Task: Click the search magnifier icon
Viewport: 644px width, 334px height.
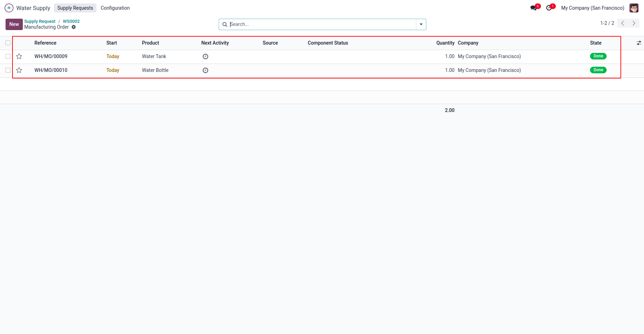Action: (x=225, y=25)
